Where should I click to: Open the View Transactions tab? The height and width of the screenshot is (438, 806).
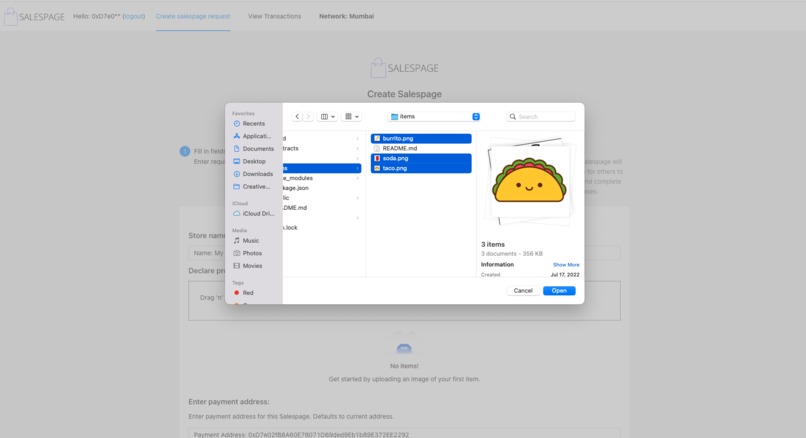274,16
